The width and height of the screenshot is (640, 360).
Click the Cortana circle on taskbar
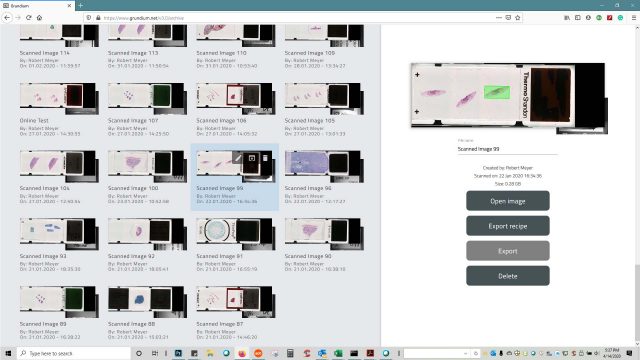tap(139, 353)
